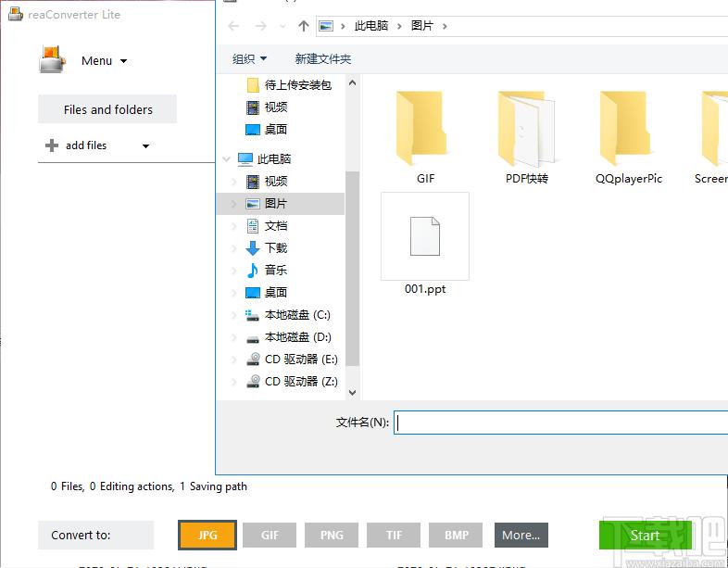Click the navigation pane scrollbar thumb
Image resolution: width=728 pixels, height=568 pixels.
(352, 269)
